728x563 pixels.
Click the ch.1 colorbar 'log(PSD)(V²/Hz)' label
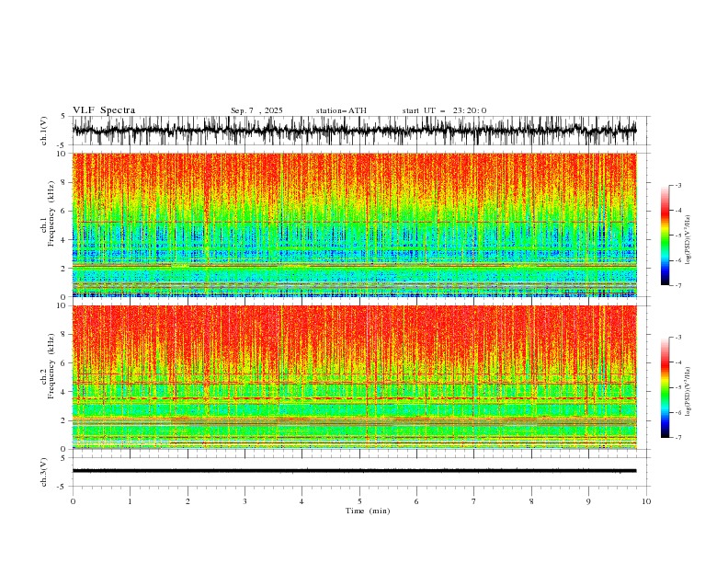[688, 240]
